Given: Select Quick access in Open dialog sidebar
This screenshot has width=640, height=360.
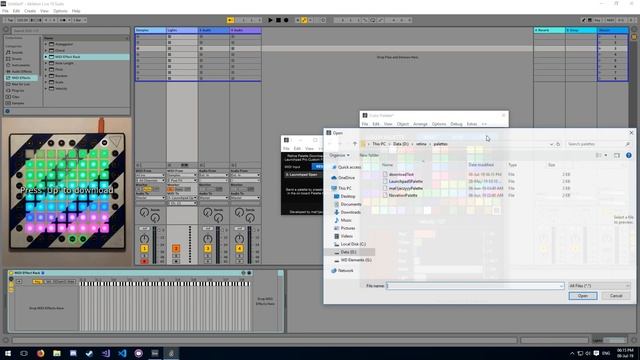Looking at the screenshot, I should (x=347, y=167).
